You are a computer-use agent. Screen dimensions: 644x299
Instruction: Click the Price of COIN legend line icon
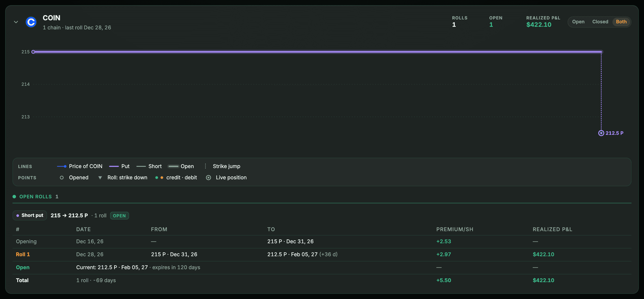pyautogui.click(x=62, y=166)
